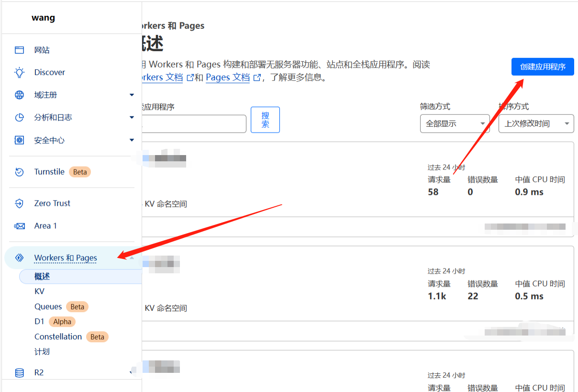The height and width of the screenshot is (392, 578).
Task: Click the 域注册 globe icon
Action: (19, 95)
